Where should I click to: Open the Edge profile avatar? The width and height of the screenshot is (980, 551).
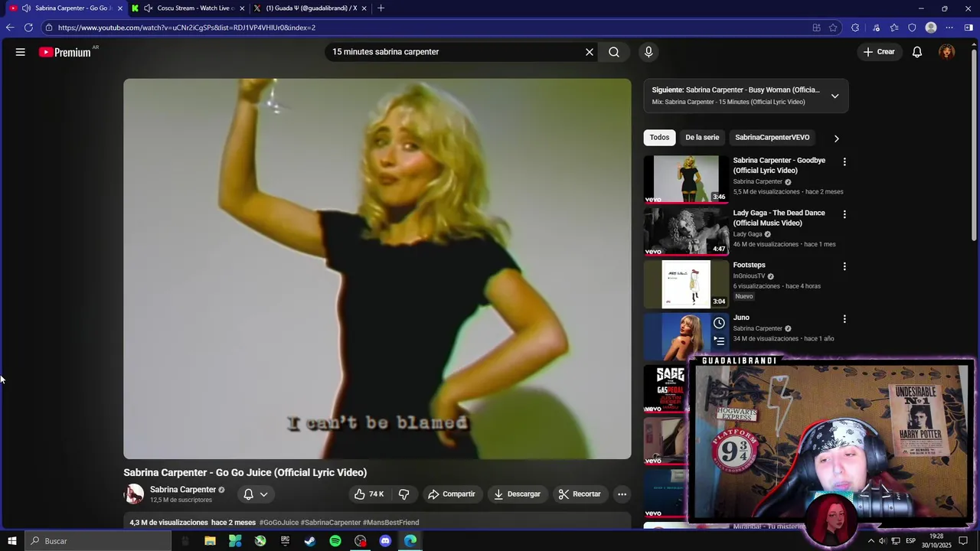click(931, 28)
